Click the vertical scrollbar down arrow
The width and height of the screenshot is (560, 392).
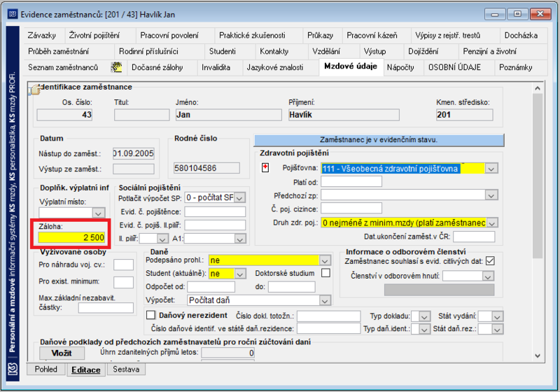(x=538, y=356)
